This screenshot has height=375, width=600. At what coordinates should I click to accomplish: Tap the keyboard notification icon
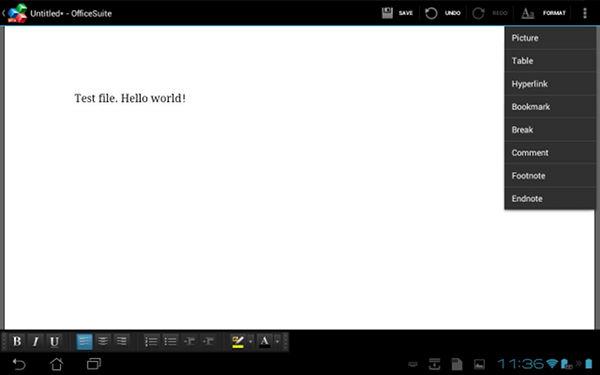[412, 364]
